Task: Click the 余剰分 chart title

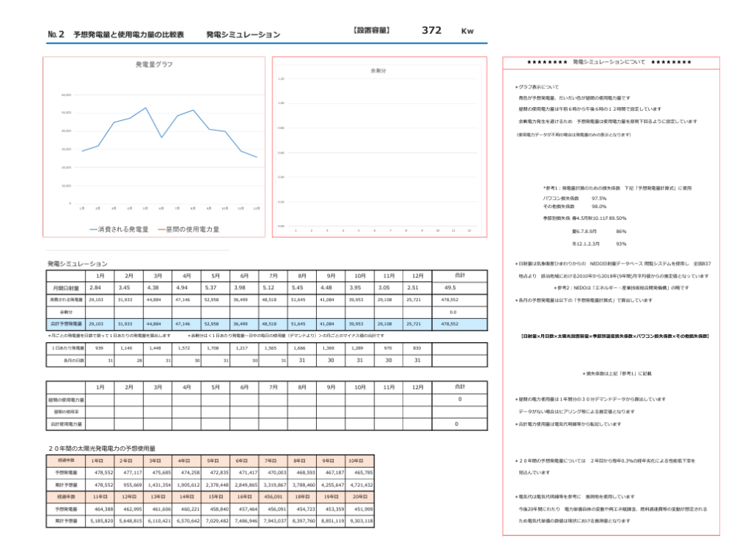Action: coord(378,70)
